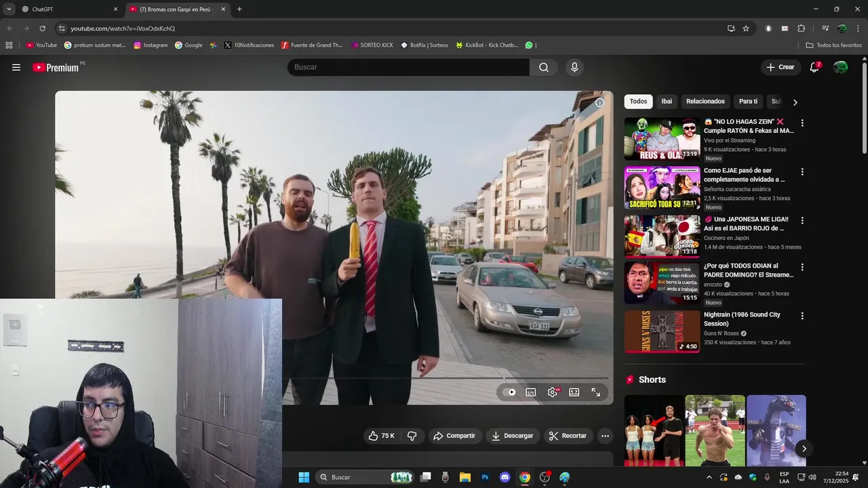Select the Todos filter chip
The width and height of the screenshot is (868, 488).
(x=638, y=102)
